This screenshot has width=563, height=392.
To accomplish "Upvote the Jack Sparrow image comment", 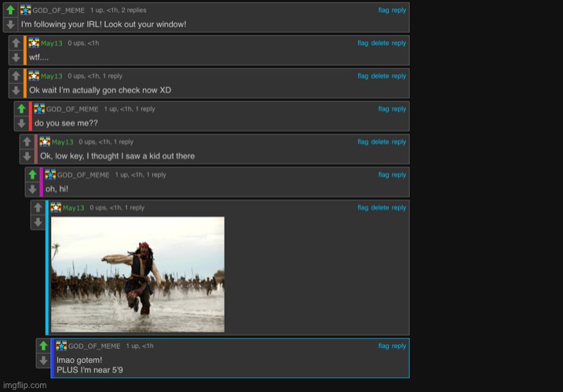I will point(38,208).
